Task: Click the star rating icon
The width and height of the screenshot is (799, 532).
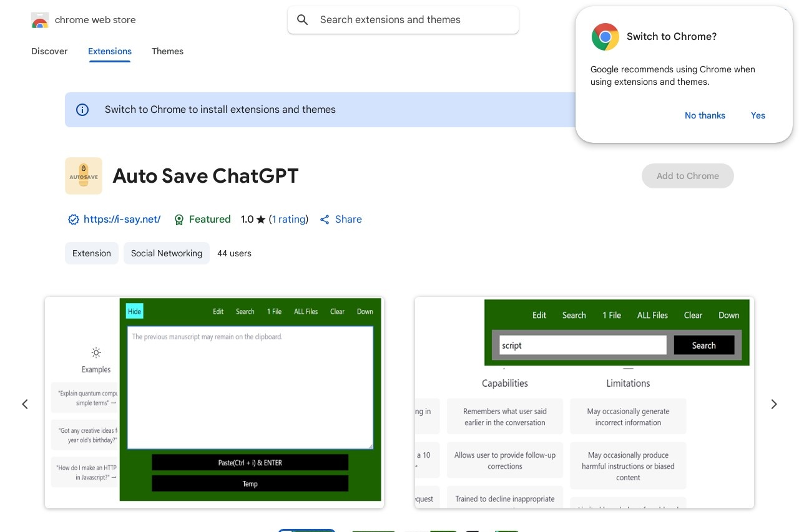Action: click(x=261, y=220)
